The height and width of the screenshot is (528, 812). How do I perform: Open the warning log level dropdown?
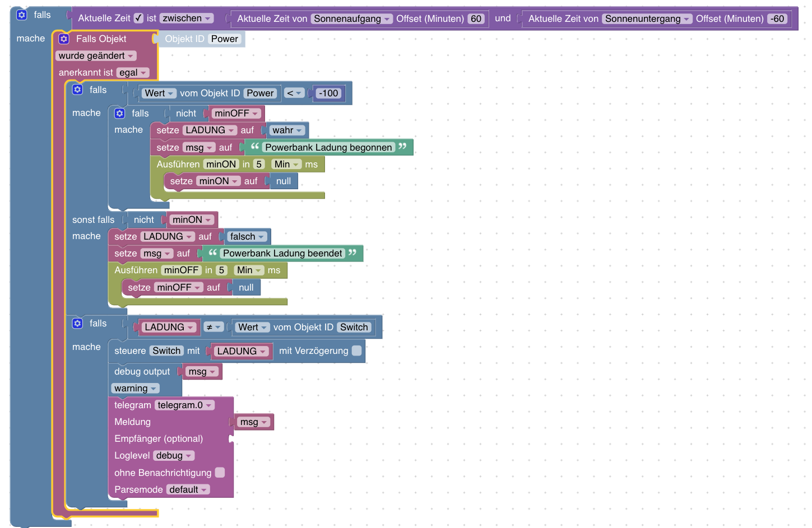[135, 388]
